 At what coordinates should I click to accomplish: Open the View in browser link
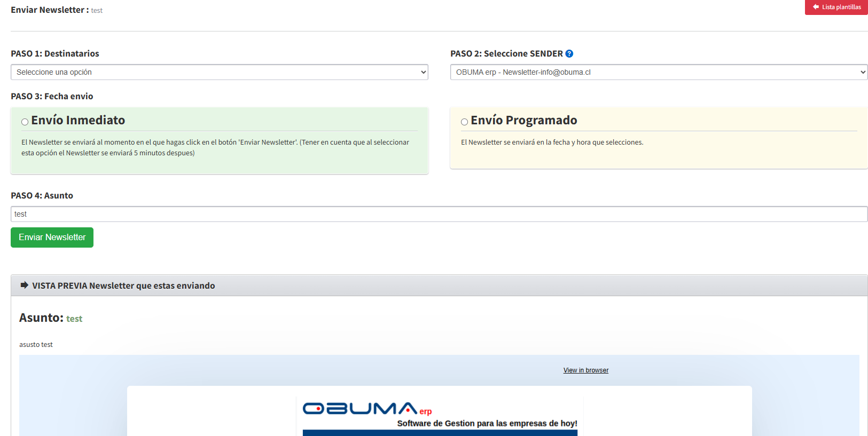[585, 370]
